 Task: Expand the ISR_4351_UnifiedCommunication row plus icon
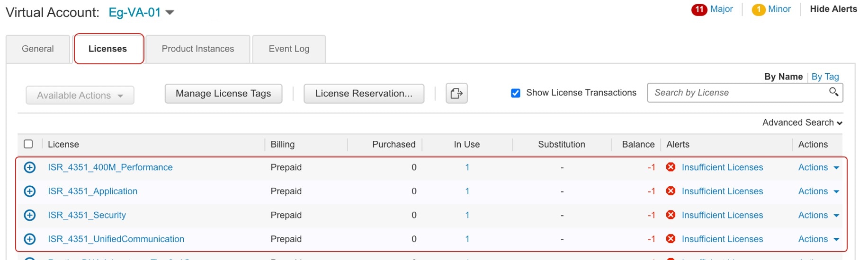pos(30,239)
